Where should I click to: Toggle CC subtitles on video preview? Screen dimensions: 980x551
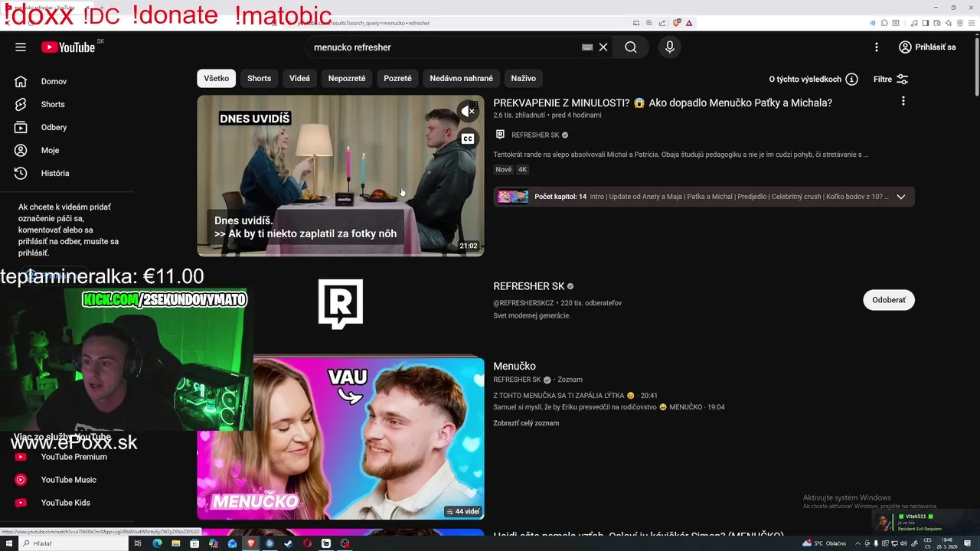tap(468, 139)
